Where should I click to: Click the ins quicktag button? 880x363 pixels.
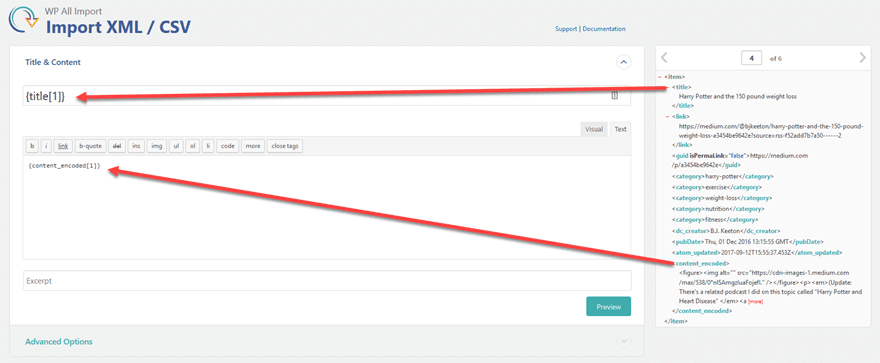[136, 146]
